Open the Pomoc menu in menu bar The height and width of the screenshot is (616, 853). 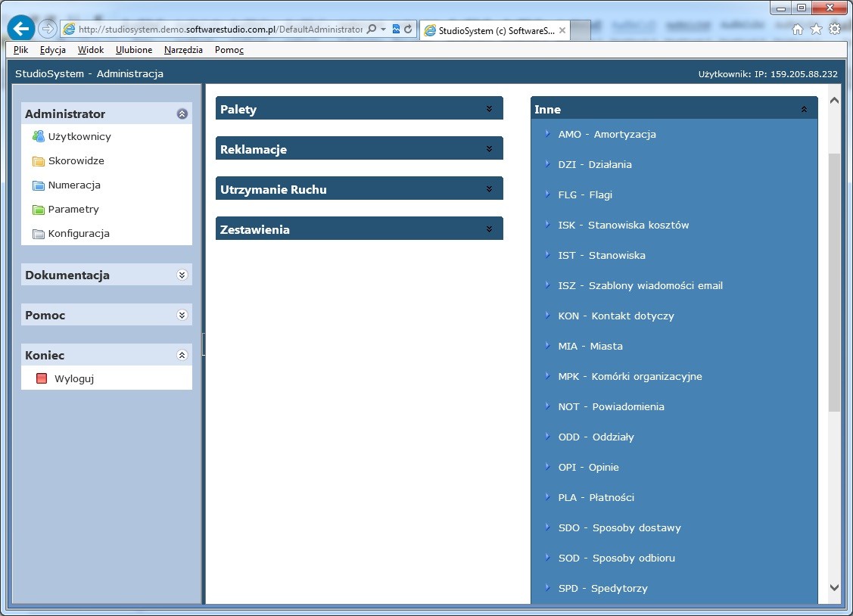(x=229, y=49)
